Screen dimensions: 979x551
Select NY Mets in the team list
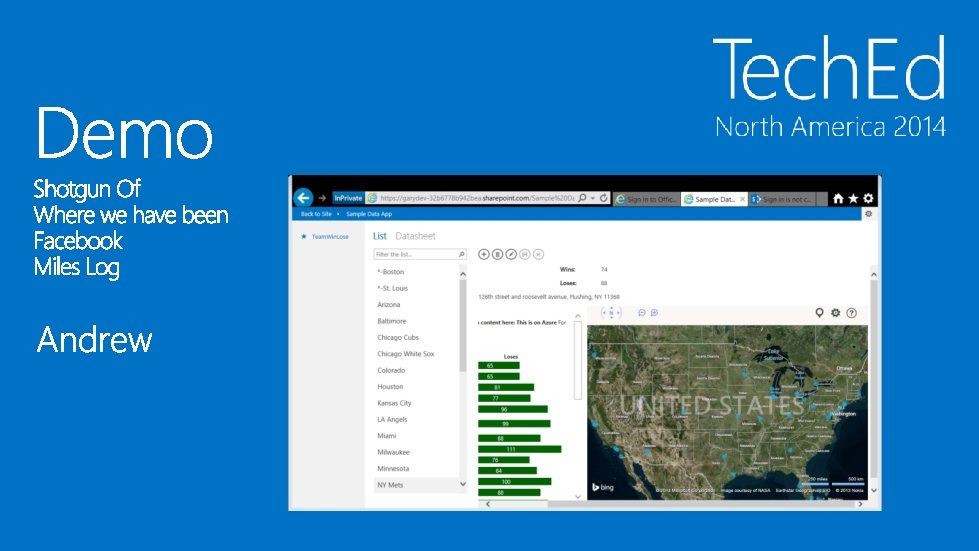tap(416, 485)
